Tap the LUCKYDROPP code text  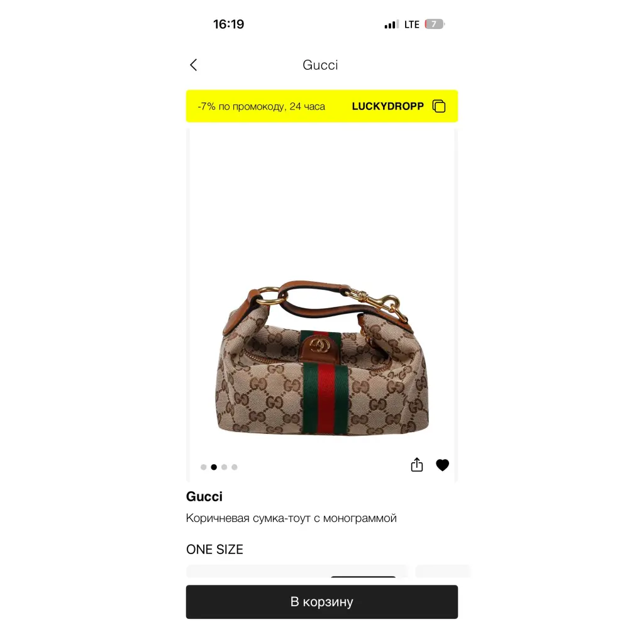[x=387, y=106]
